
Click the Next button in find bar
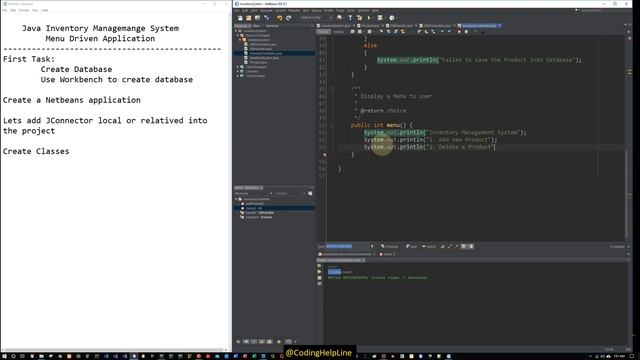411,247
